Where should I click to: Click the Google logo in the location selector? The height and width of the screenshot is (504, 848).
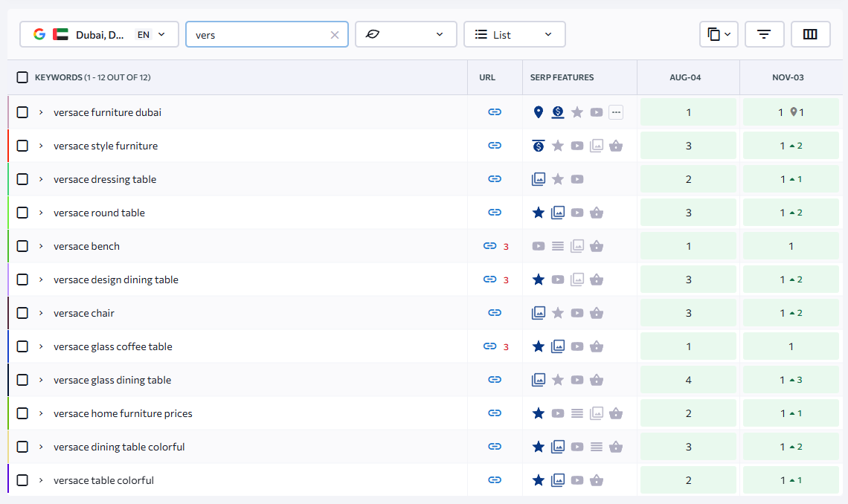coord(40,33)
